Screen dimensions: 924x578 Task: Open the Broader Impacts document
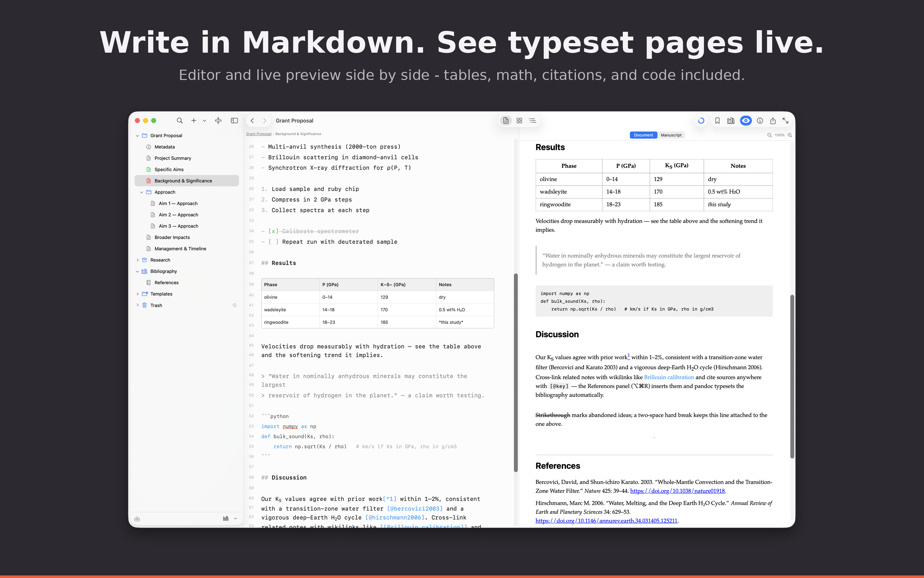187,237
